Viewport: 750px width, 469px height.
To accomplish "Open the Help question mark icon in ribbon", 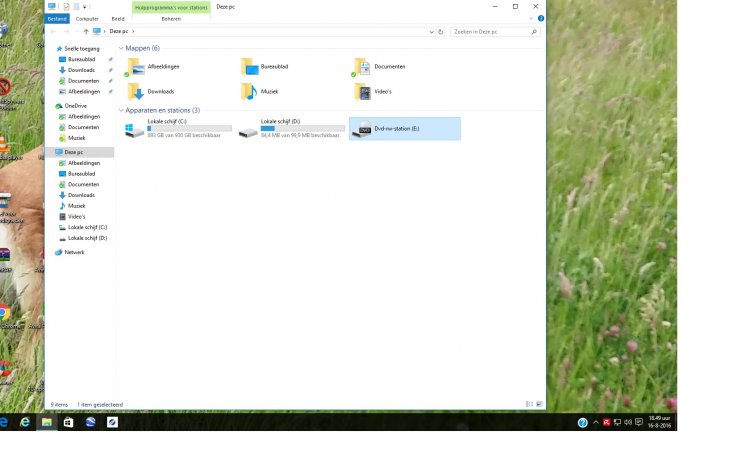I will [540, 19].
